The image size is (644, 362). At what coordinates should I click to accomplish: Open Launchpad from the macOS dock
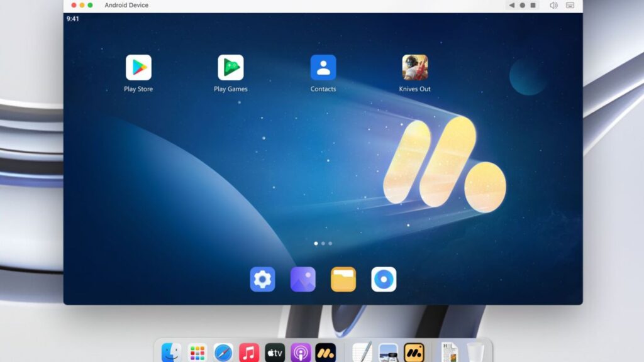click(x=197, y=353)
